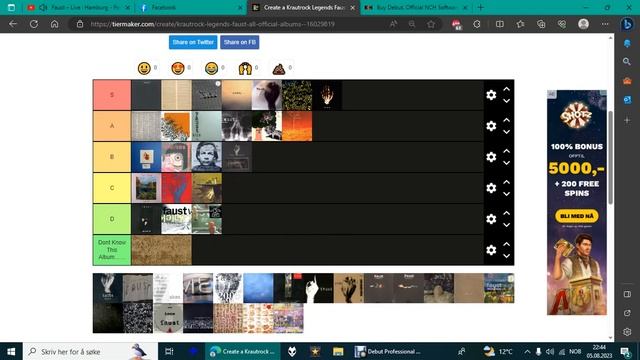Click BLI MED NÅ in casino ad

[577, 216]
